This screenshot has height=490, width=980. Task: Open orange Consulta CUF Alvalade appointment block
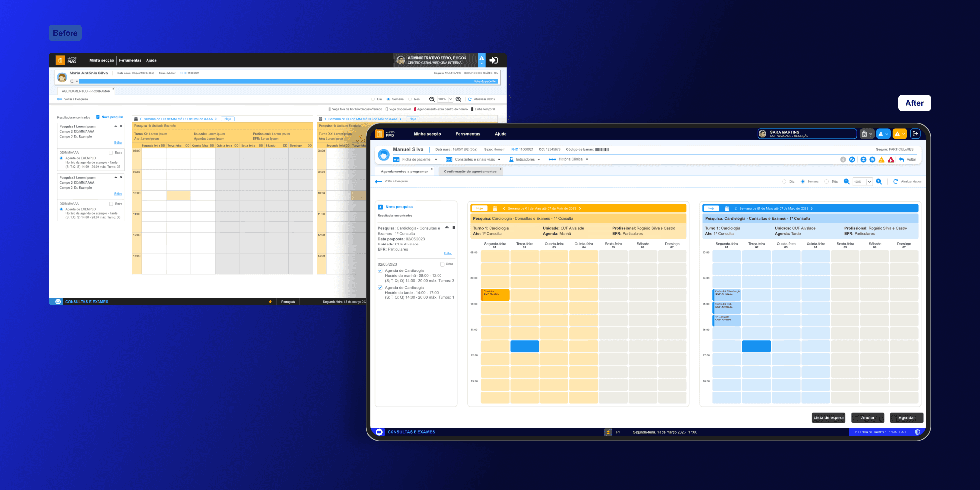pos(495,294)
